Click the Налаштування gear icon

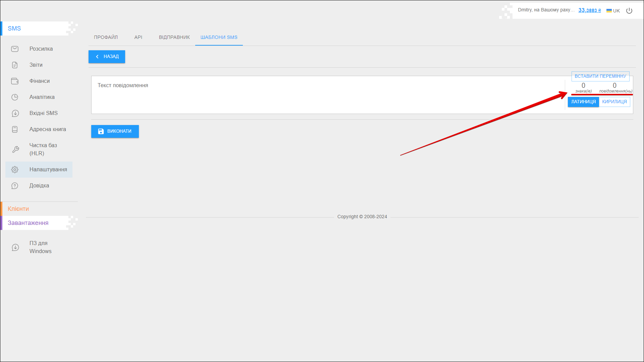coord(15,170)
